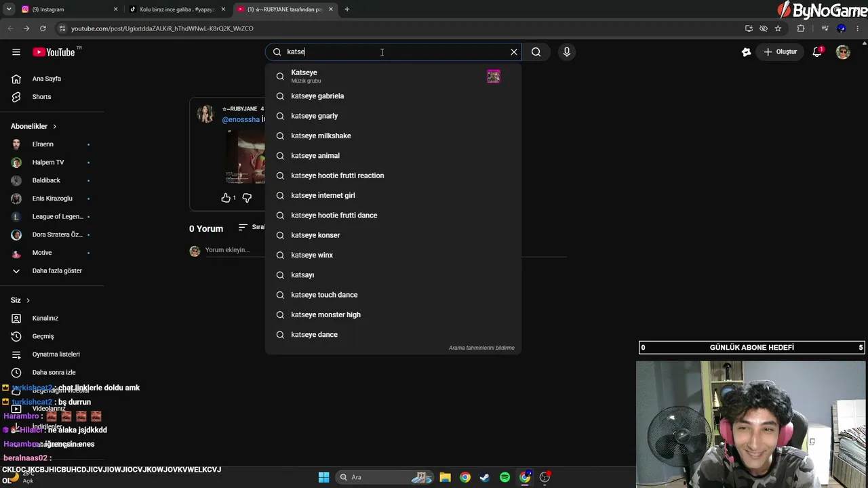Start voice search with the microphone

point(567,52)
